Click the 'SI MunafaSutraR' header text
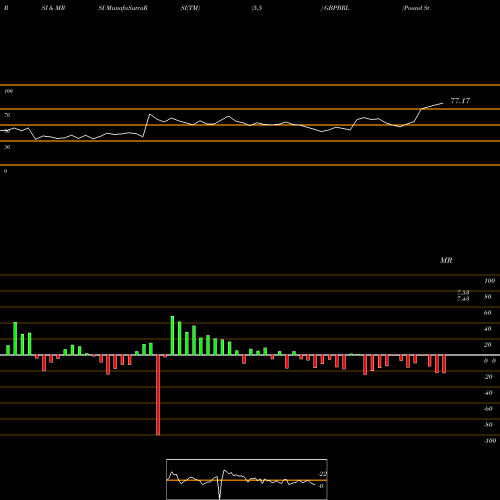Image resolution: width=500 pixels, height=500 pixels. point(123,8)
